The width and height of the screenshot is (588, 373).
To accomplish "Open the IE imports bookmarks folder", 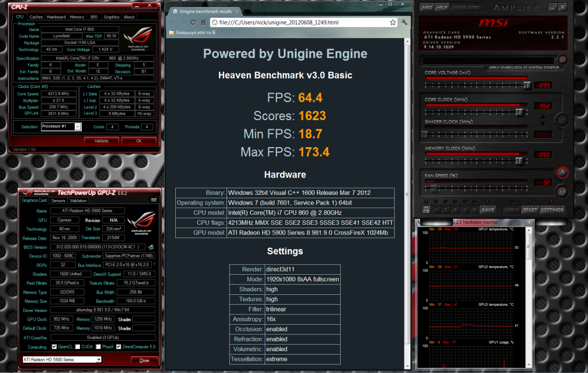I will click(193, 33).
